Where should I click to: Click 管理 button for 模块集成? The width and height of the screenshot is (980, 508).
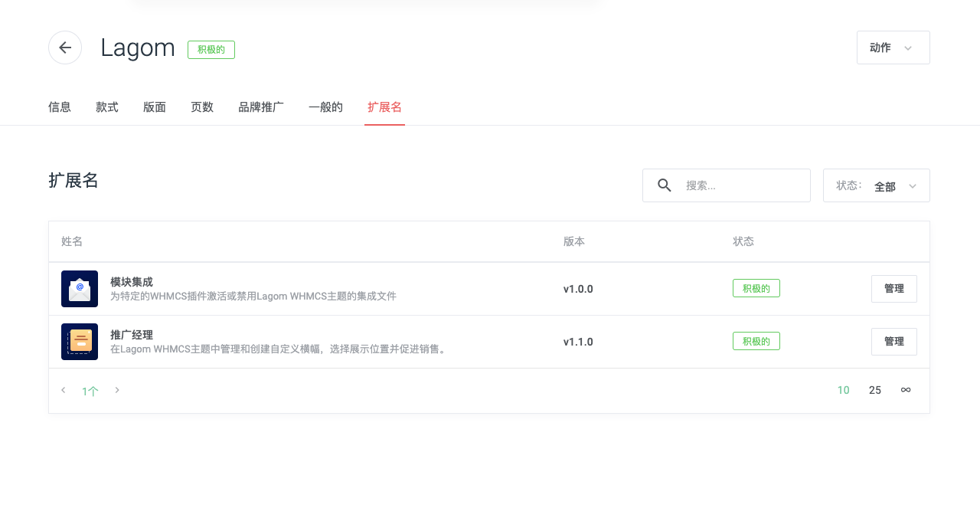(x=894, y=289)
